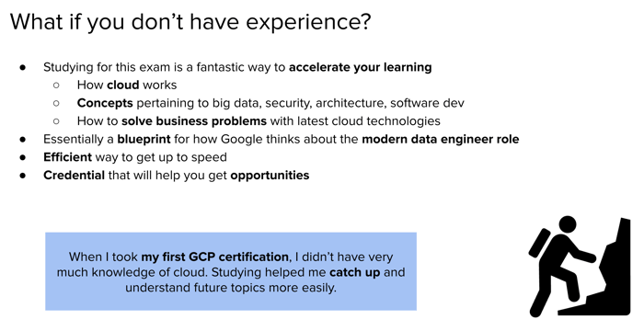
Task: Click 'modern data engineer role' text
Action: click(x=441, y=139)
